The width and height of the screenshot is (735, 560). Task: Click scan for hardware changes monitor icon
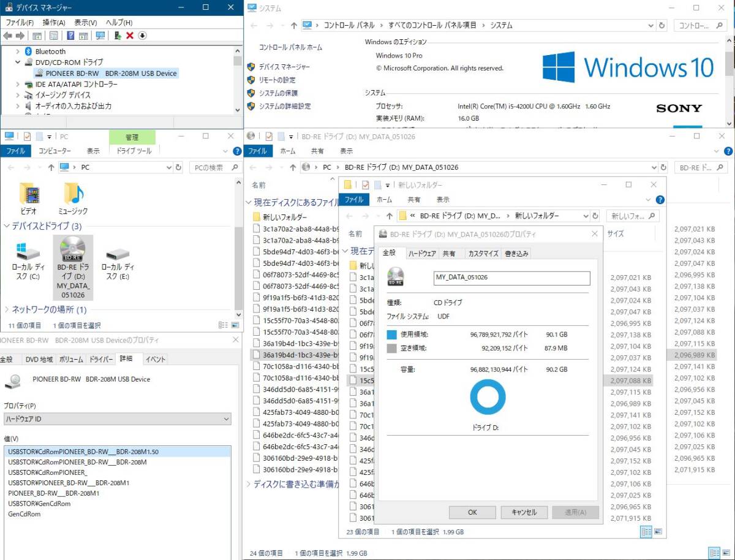point(100,36)
